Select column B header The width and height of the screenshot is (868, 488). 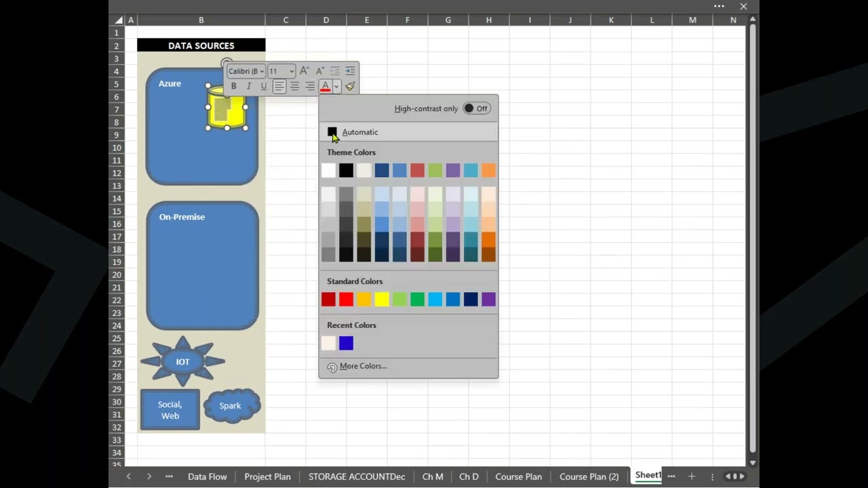[201, 20]
